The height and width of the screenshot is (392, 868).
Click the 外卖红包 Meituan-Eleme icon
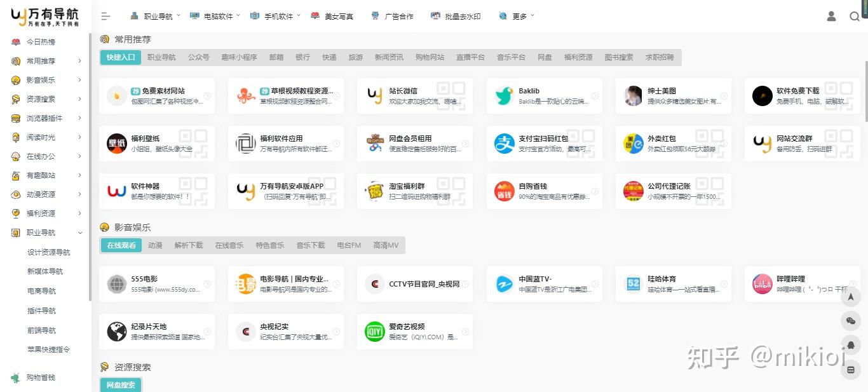[634, 144]
